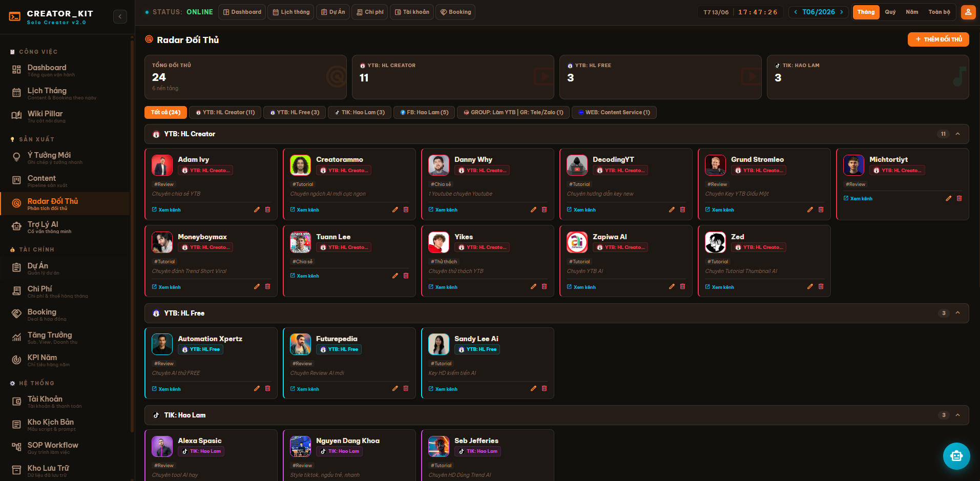
Task: Collapse the YTB: HL Free section
Action: [x=957, y=313]
